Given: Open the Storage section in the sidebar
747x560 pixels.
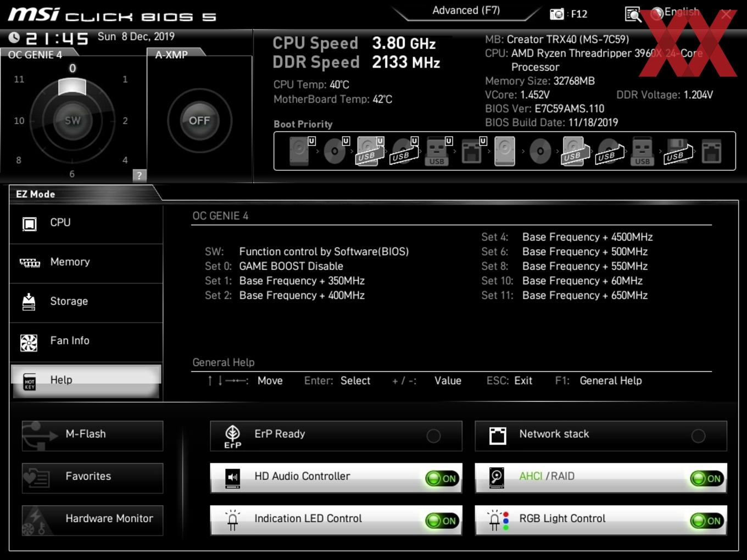Looking at the screenshot, I should click(x=86, y=303).
